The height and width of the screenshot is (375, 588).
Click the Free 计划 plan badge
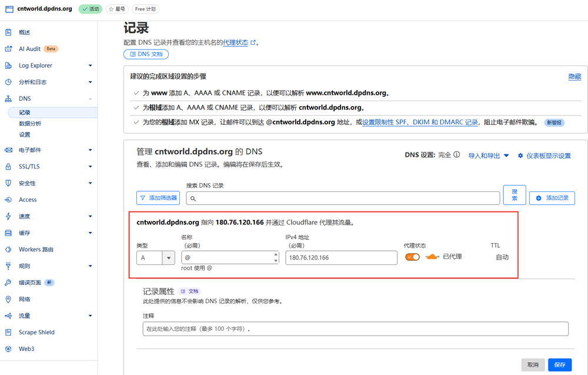coord(145,9)
